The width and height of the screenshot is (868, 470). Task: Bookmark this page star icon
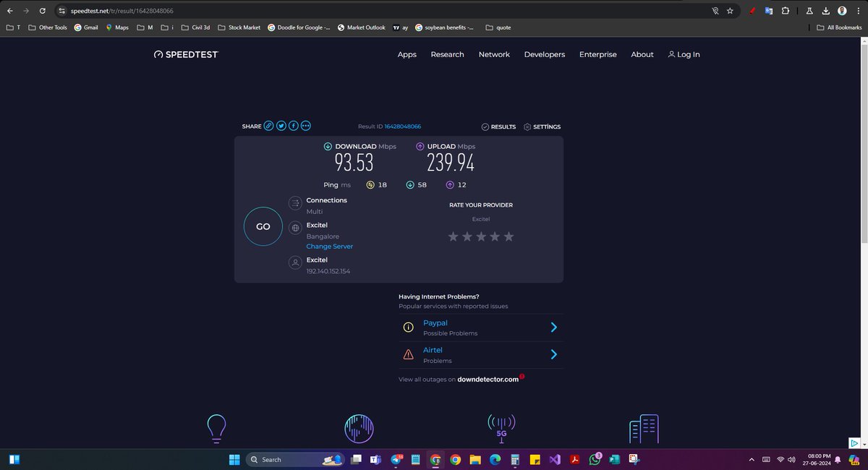point(730,11)
